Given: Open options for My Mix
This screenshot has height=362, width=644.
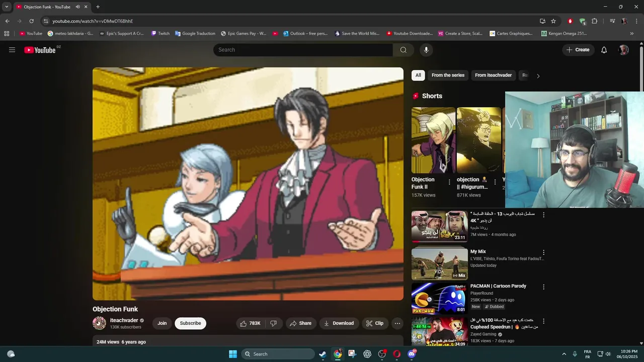Looking at the screenshot, I should (x=543, y=252).
